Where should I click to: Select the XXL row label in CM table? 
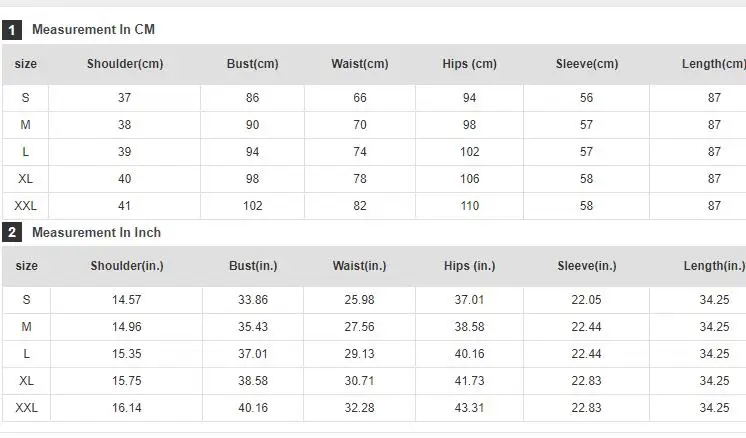pyautogui.click(x=26, y=206)
